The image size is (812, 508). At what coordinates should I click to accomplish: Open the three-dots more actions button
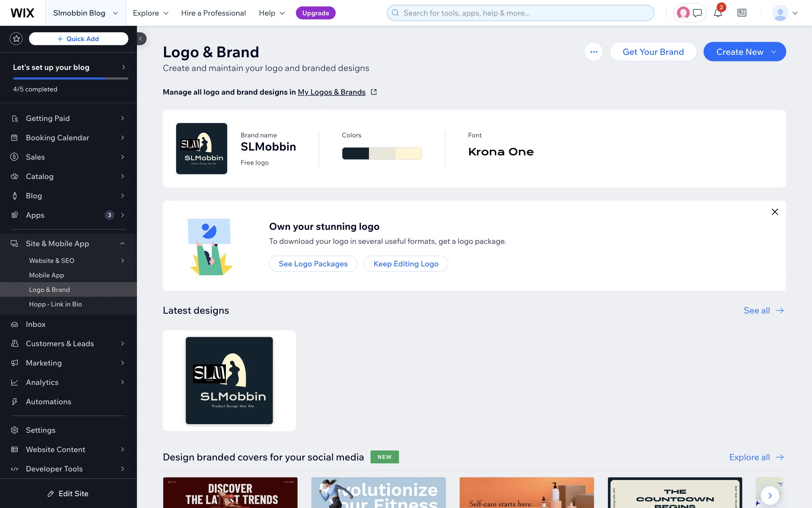tap(594, 52)
